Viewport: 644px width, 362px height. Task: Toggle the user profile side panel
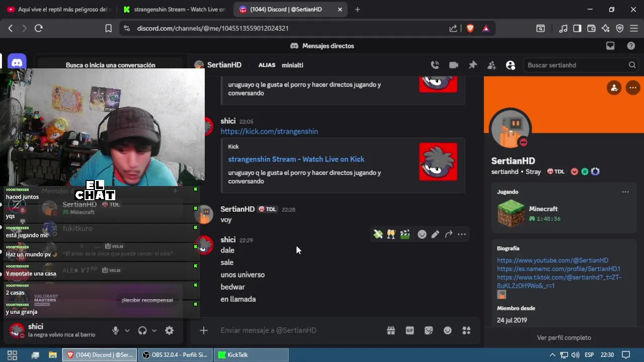[511, 65]
